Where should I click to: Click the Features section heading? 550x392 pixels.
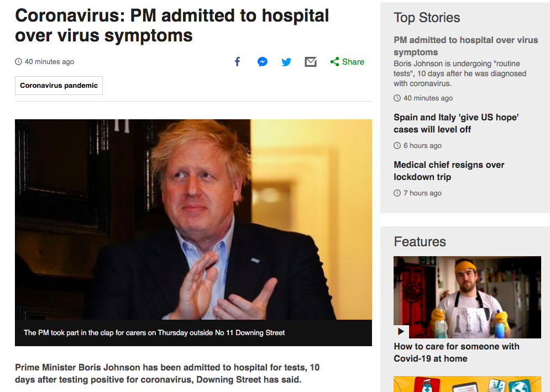[x=420, y=242]
